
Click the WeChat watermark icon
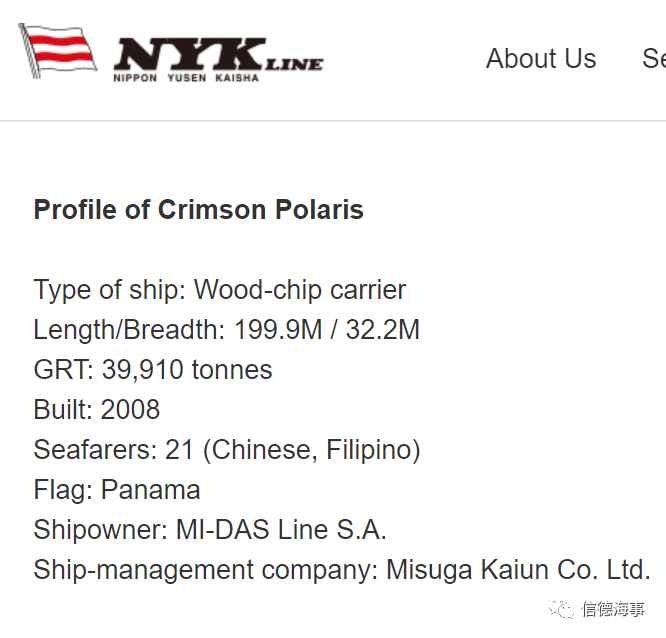pyautogui.click(x=561, y=609)
